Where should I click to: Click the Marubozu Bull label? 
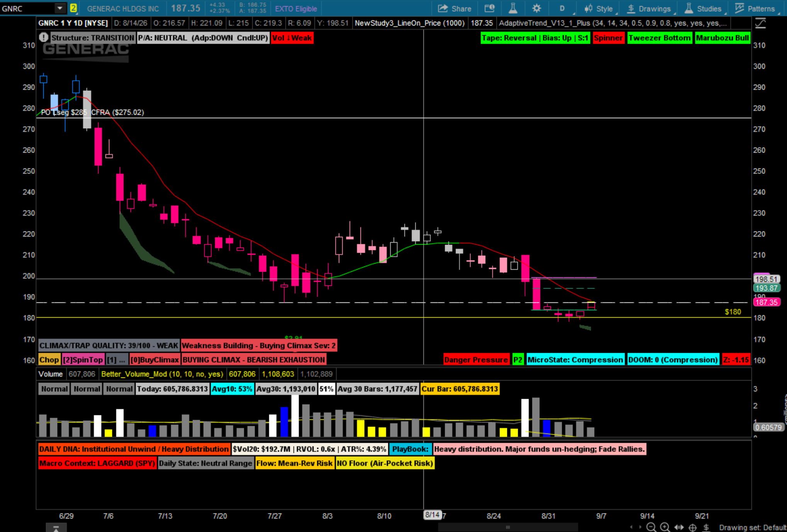(722, 38)
